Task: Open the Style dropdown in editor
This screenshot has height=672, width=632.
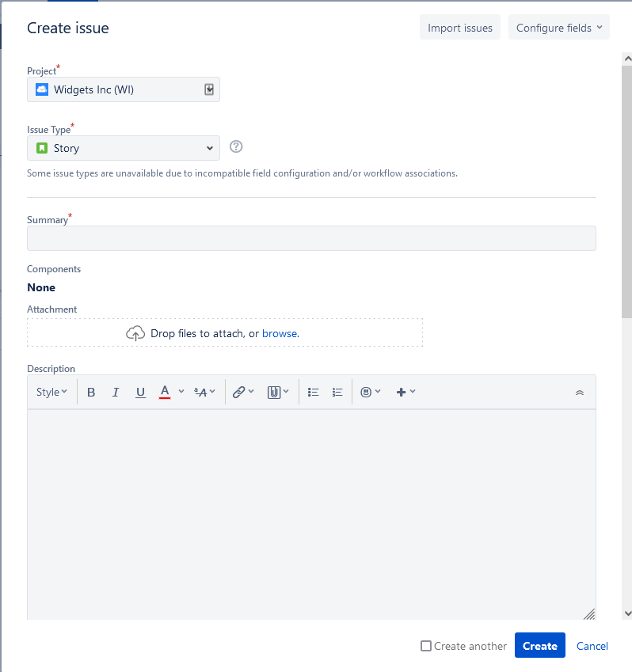Action: (51, 392)
